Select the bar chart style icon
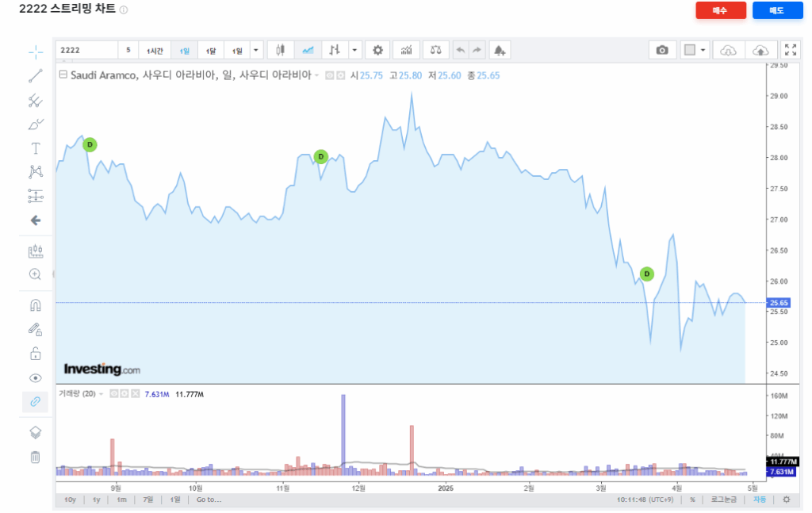This screenshot has height=513, width=812. [335, 50]
